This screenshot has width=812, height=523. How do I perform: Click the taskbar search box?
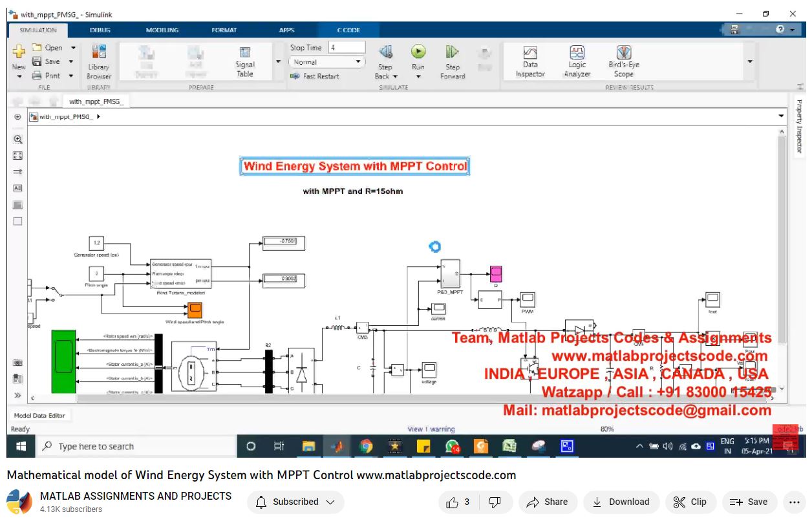coord(134,446)
